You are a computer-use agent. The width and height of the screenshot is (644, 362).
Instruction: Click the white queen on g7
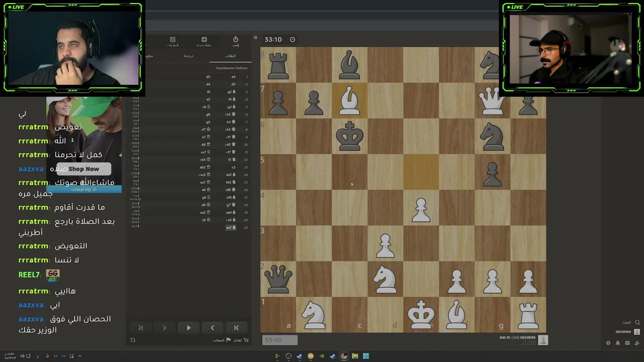(493, 101)
